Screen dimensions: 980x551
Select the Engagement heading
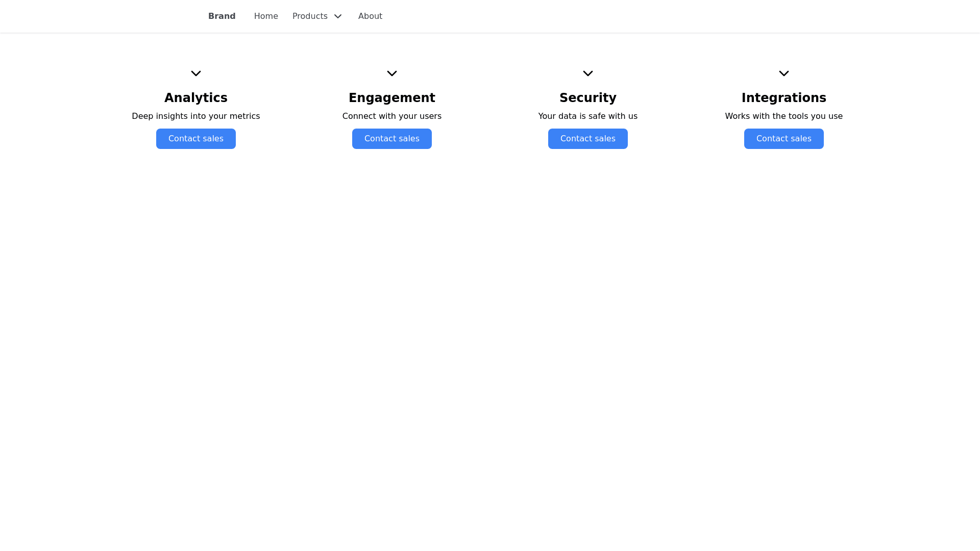click(x=392, y=98)
